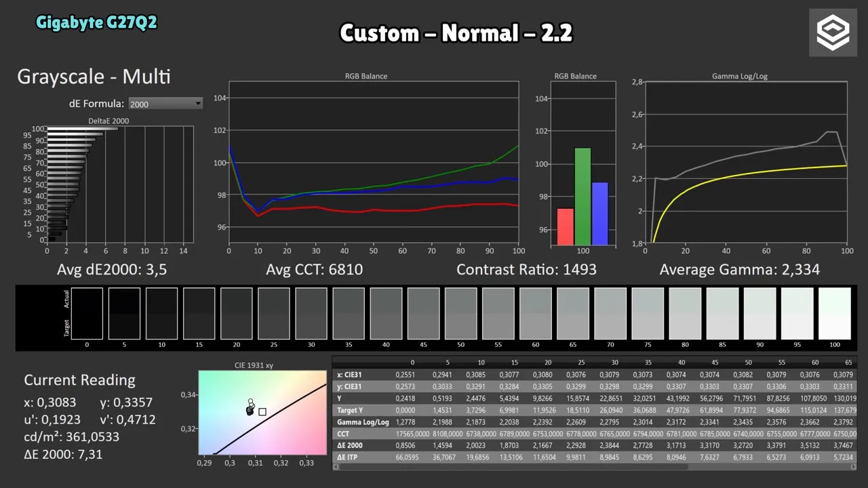Click the 'Average Gamma: 2,334' readout
The image size is (868, 488).
(x=740, y=270)
